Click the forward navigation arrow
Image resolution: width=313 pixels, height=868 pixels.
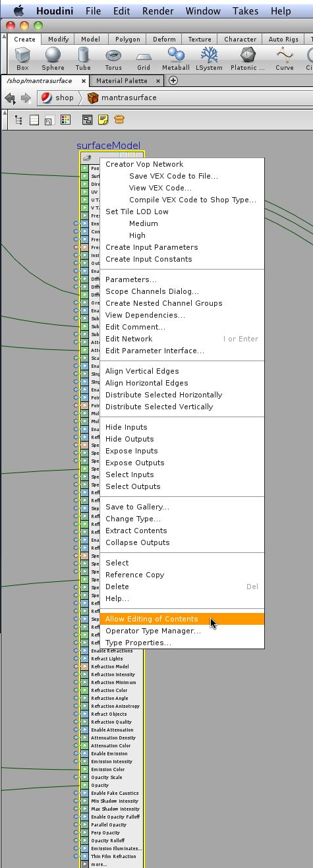coord(26,98)
